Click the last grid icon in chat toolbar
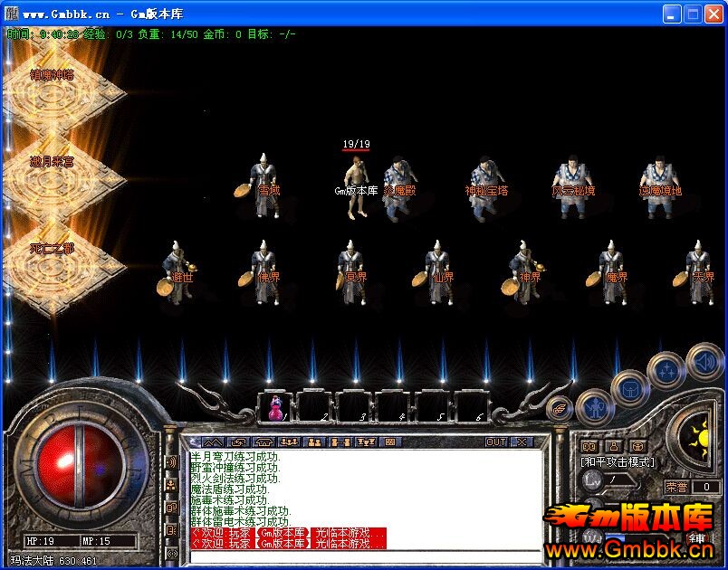The height and width of the screenshot is (570, 728). 390,442
